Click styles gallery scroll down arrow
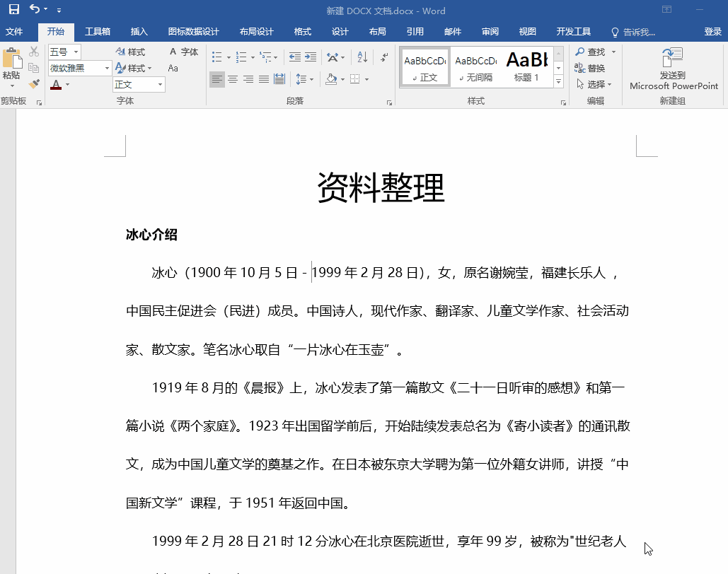This screenshot has height=574, width=728. point(559,68)
